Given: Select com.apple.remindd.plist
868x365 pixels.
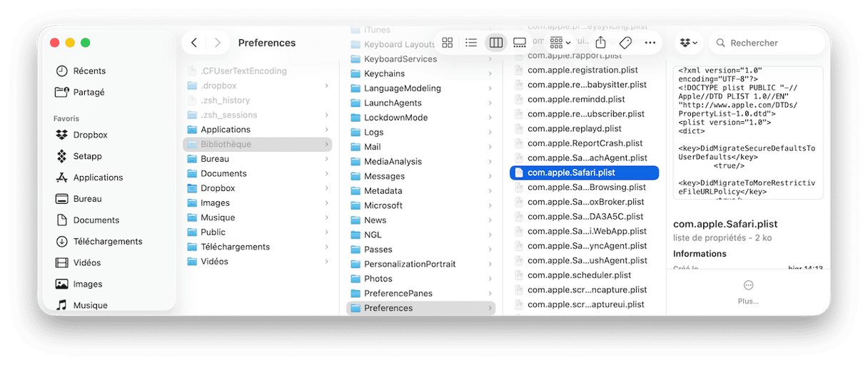Looking at the screenshot, I should pos(576,99).
